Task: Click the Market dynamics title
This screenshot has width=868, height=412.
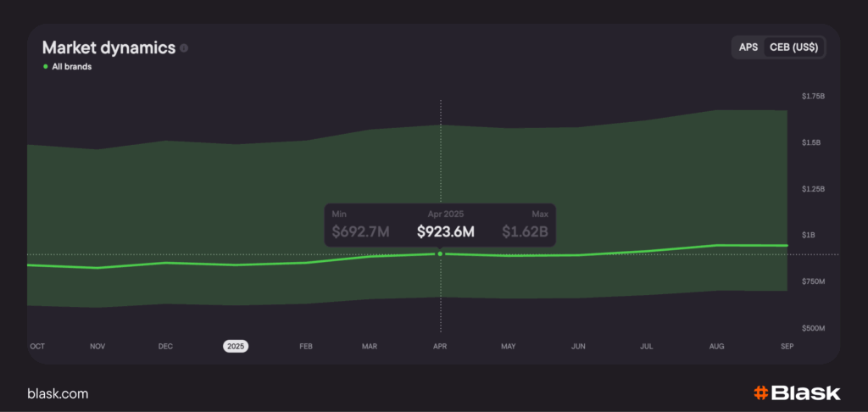Action: tap(108, 48)
